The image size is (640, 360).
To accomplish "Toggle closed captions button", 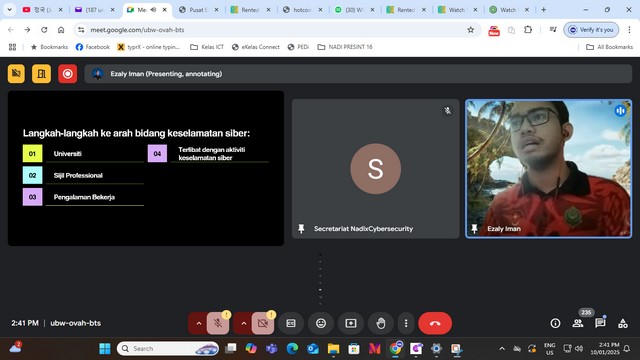I will pos(291,323).
